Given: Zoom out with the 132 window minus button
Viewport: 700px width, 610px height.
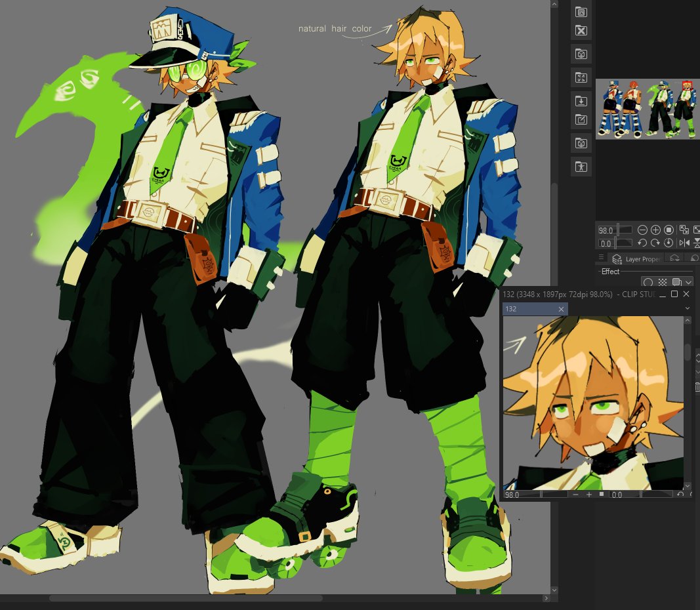Looking at the screenshot, I should [x=575, y=495].
